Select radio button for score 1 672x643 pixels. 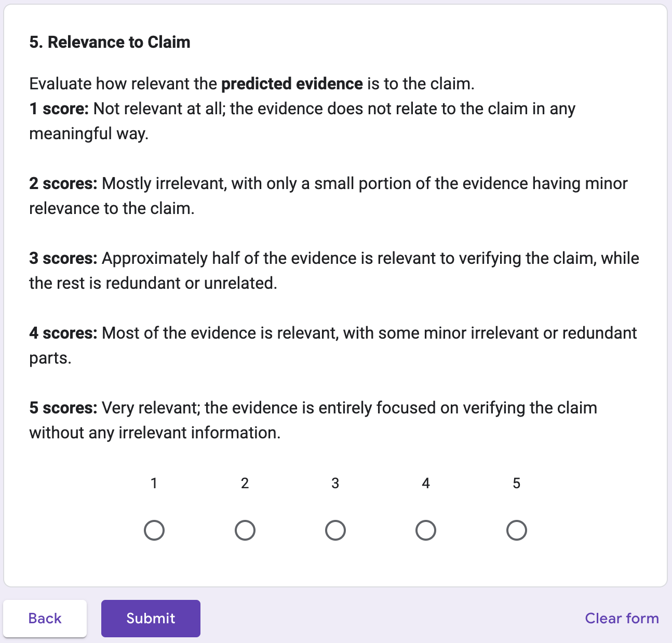(x=154, y=530)
